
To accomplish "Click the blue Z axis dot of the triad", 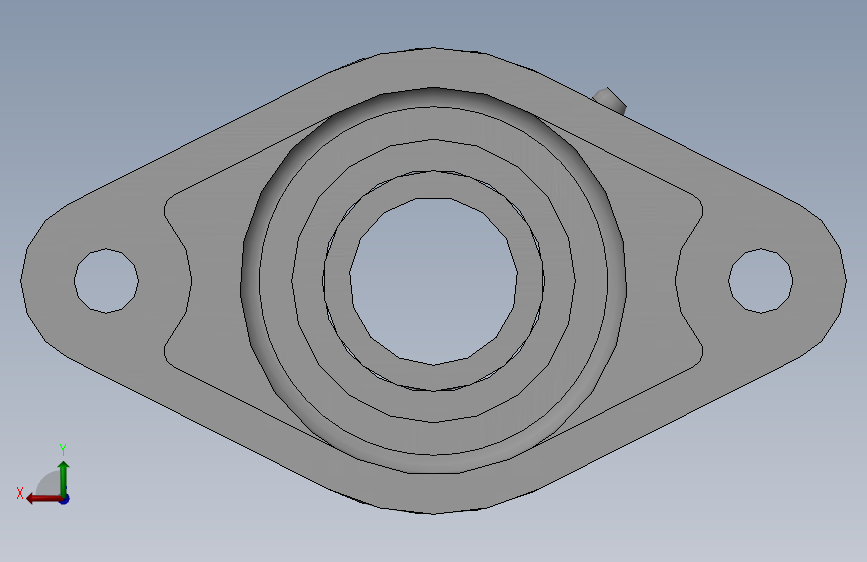I will (x=65, y=499).
